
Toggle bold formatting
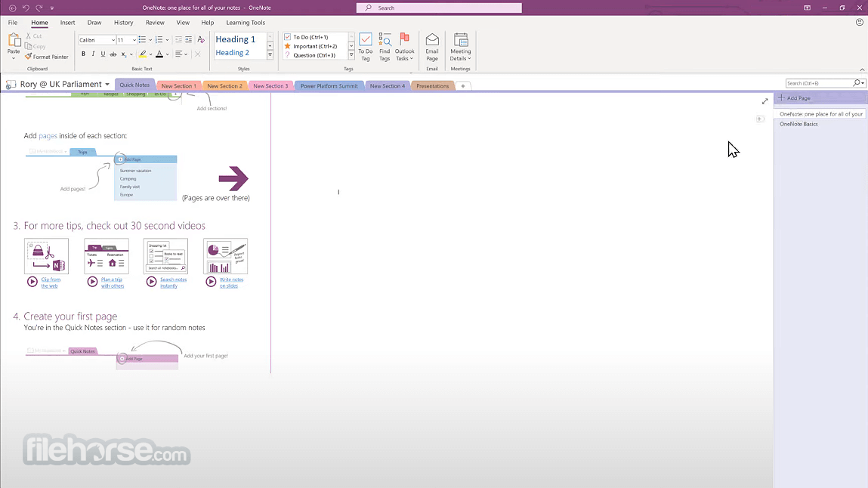[84, 54]
